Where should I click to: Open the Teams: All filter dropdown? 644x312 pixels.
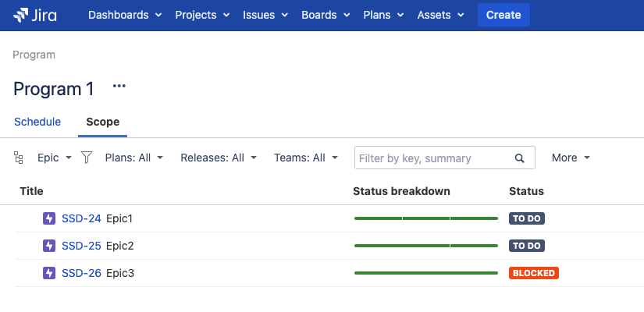pyautogui.click(x=306, y=158)
